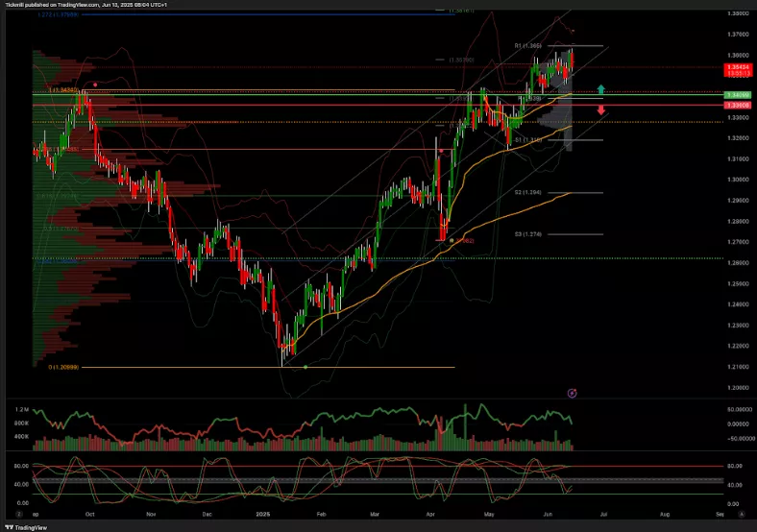This screenshot has height=532, width=757.
Task: Click the green up arrow marker
Action: point(600,88)
